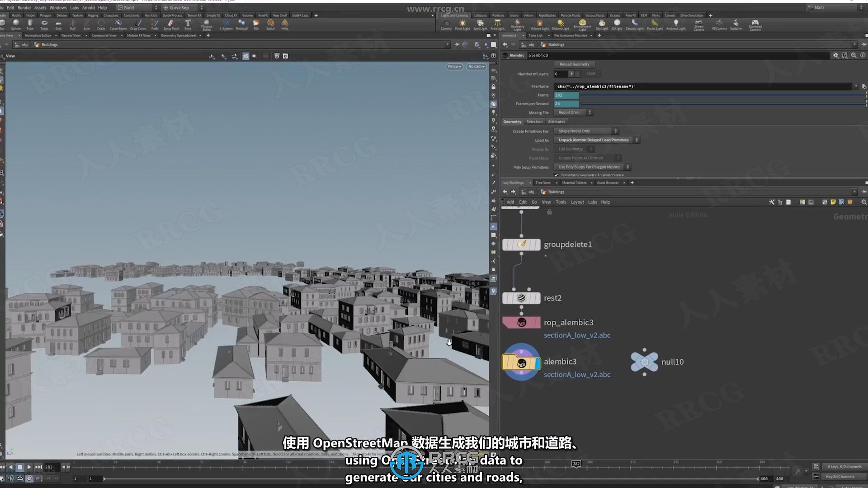The image size is (868, 488).
Task: Open parameter gear menu for alembic3
Action: [x=835, y=55]
